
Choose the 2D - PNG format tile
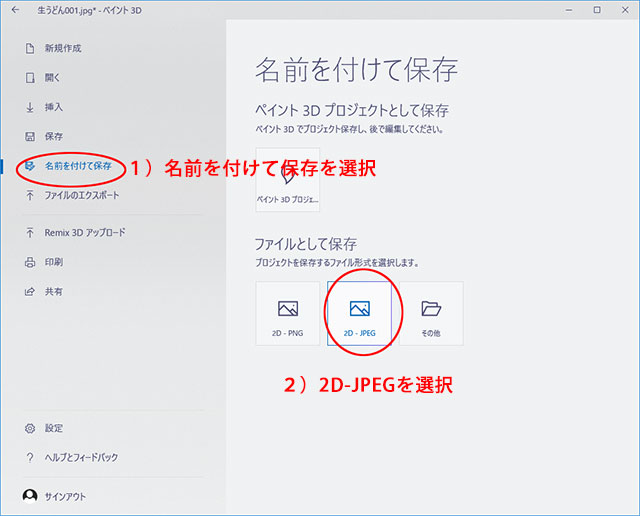pyautogui.click(x=288, y=314)
